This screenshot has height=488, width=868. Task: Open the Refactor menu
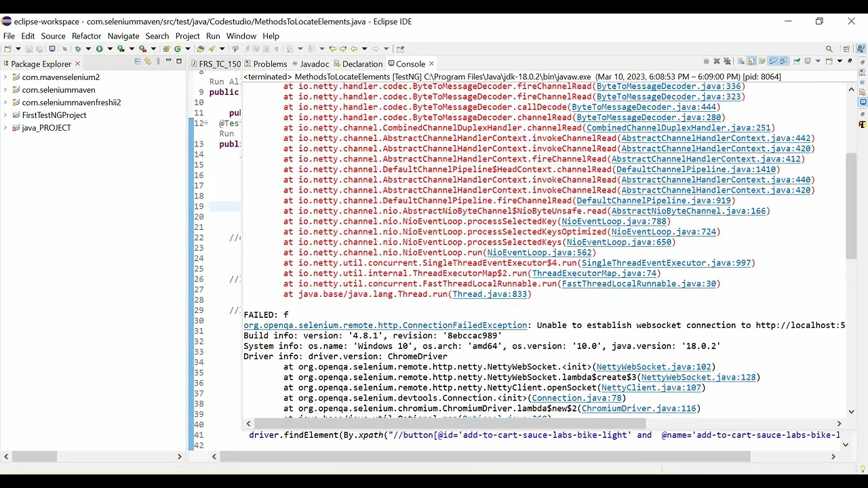(86, 36)
